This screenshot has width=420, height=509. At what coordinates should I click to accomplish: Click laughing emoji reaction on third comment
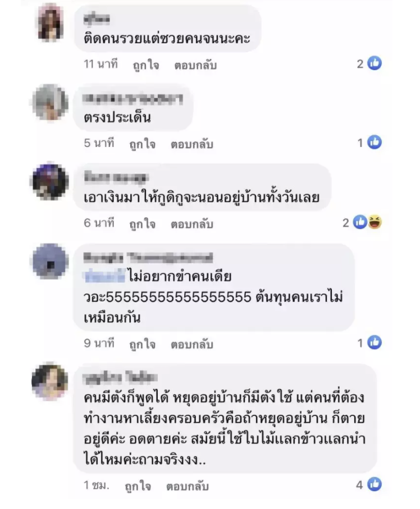tap(375, 222)
